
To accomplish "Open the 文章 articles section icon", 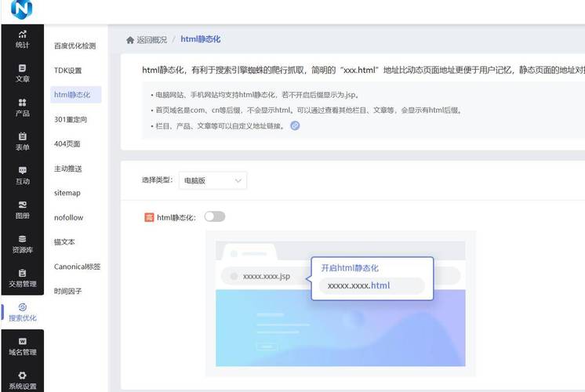I will pyautogui.click(x=22, y=68).
